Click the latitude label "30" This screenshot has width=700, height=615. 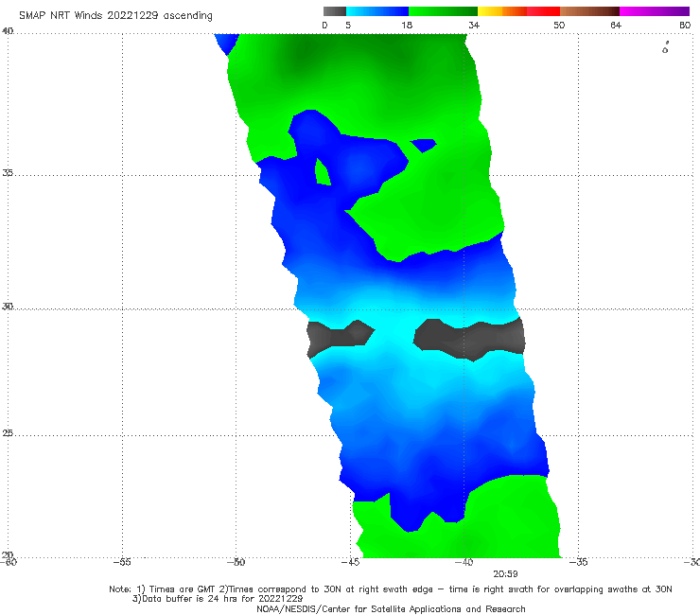tap(8, 307)
